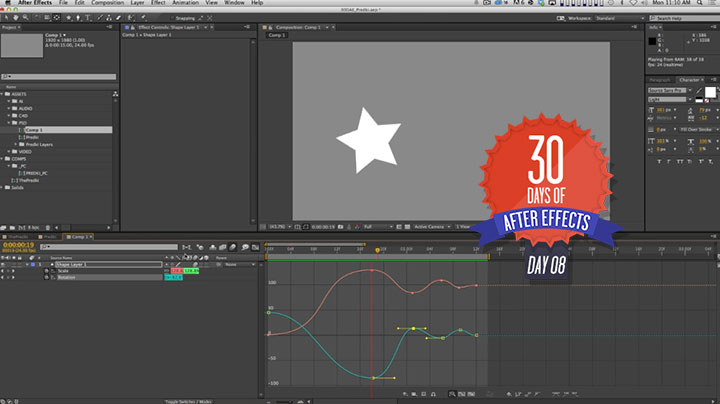Expand the VIDEO folder
The image size is (720, 404).
(9, 152)
